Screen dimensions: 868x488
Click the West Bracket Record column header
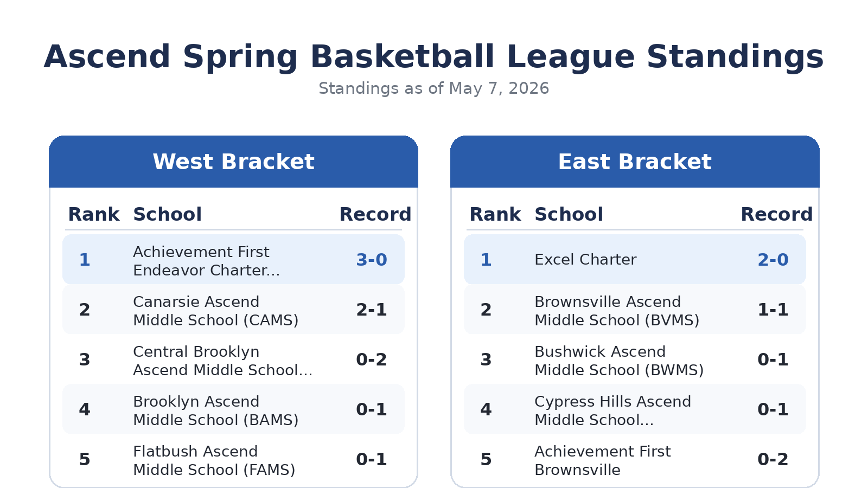[375, 215]
